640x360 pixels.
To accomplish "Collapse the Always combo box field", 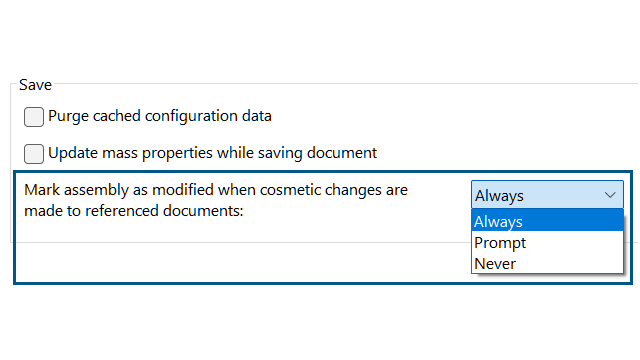I will (547, 195).
